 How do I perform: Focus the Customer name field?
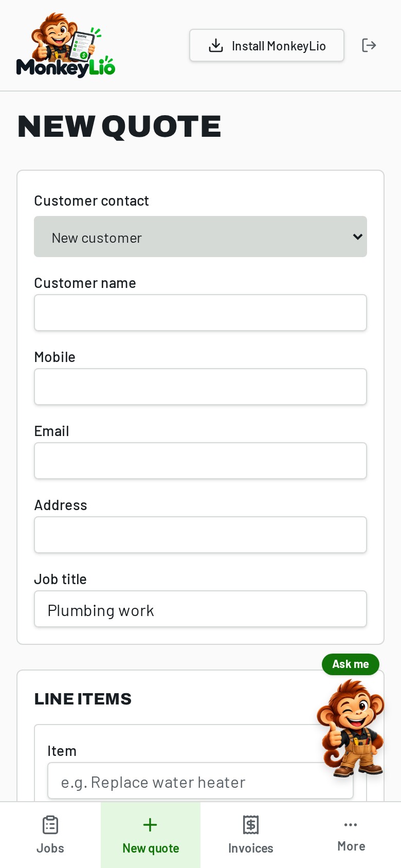[x=200, y=313]
